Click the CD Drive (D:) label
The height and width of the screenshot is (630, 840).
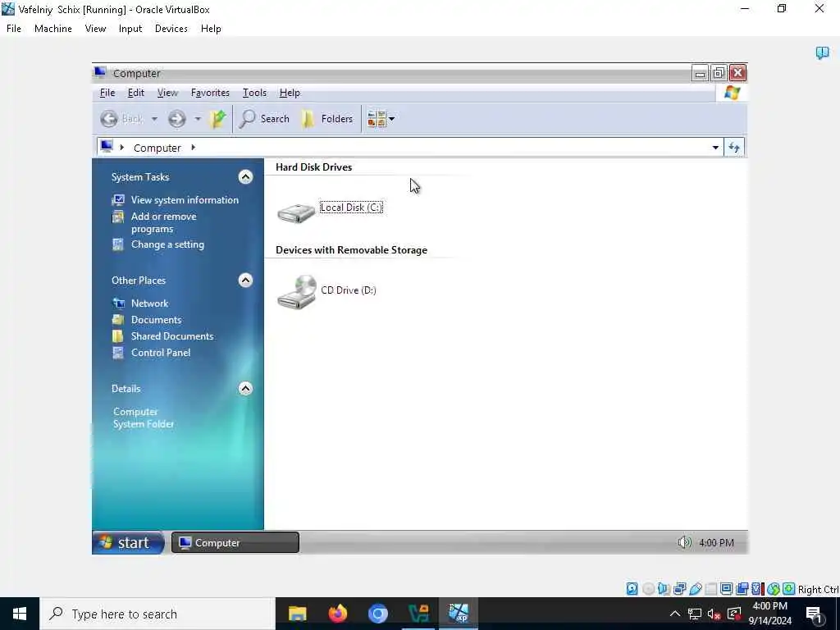(x=348, y=290)
